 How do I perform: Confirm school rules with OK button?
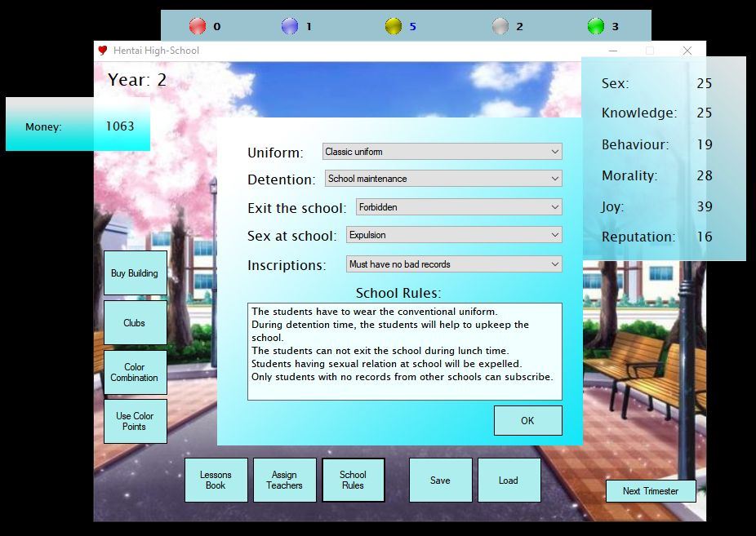[527, 421]
